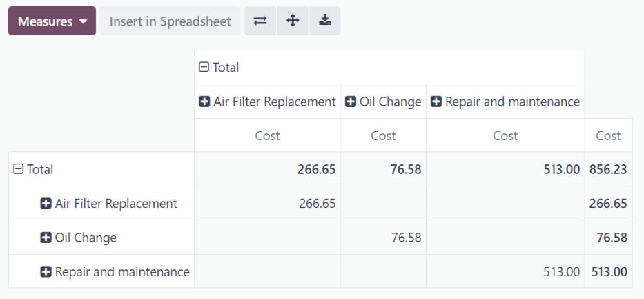Click the Expand all icon
The height and width of the screenshot is (299, 644).
[293, 21]
